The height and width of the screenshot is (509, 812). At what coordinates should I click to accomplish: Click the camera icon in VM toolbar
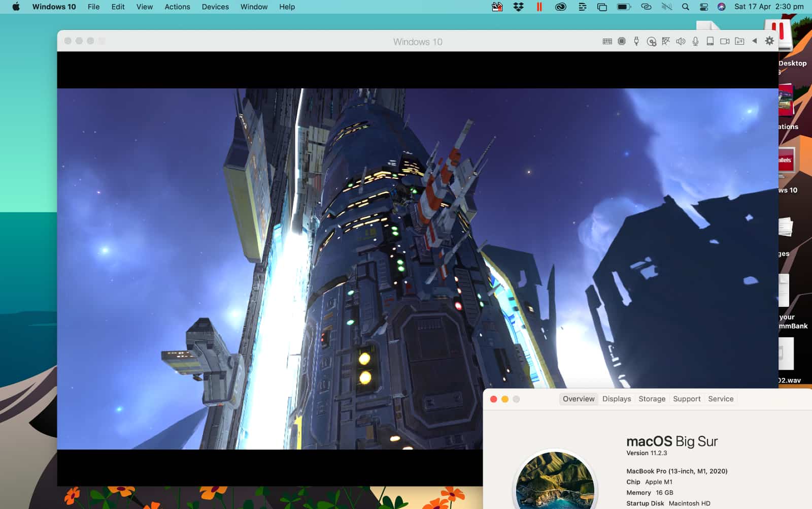tap(725, 41)
